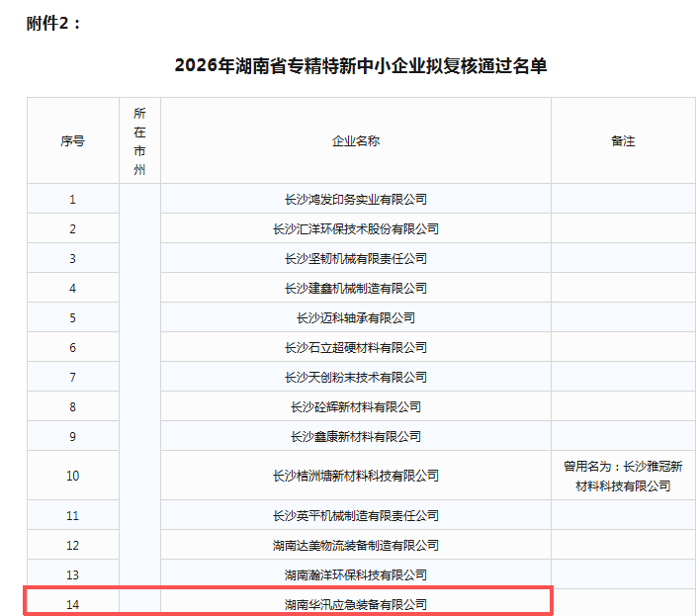
Task: Click serial number 8 cell
Action: coord(72,406)
